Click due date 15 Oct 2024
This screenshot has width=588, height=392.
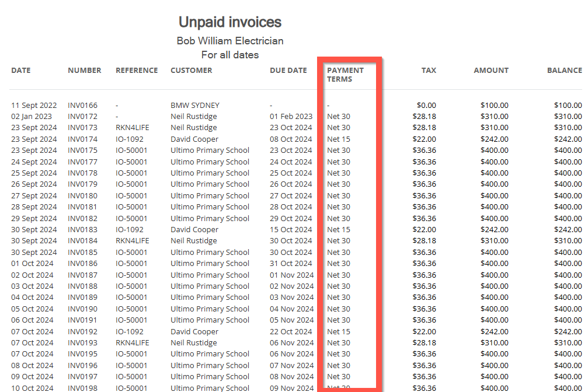click(x=291, y=230)
